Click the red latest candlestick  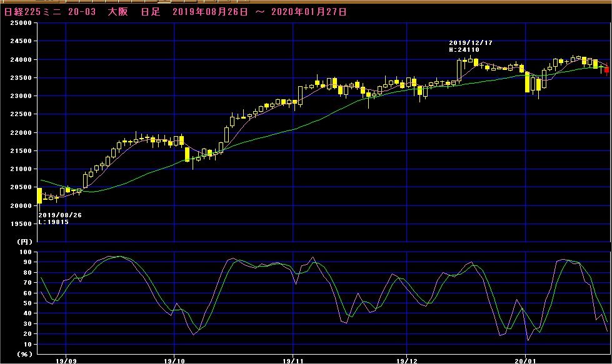pos(606,70)
